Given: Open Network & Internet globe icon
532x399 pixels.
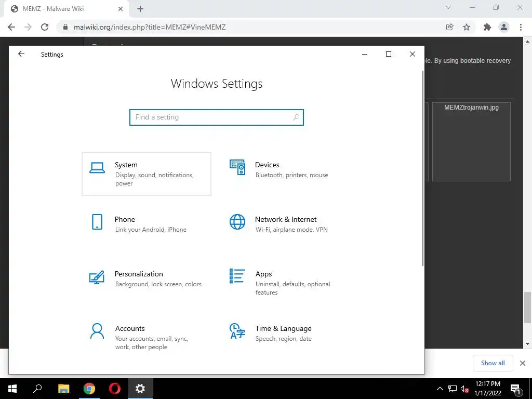Looking at the screenshot, I should coord(237,222).
